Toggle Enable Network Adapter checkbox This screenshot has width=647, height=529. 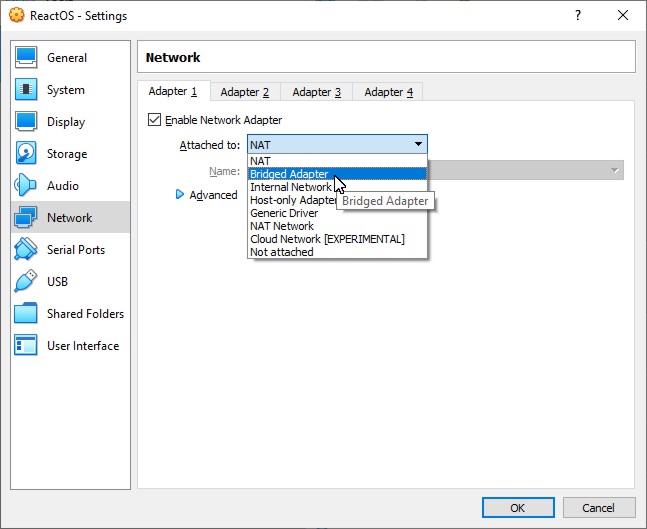pyautogui.click(x=154, y=120)
